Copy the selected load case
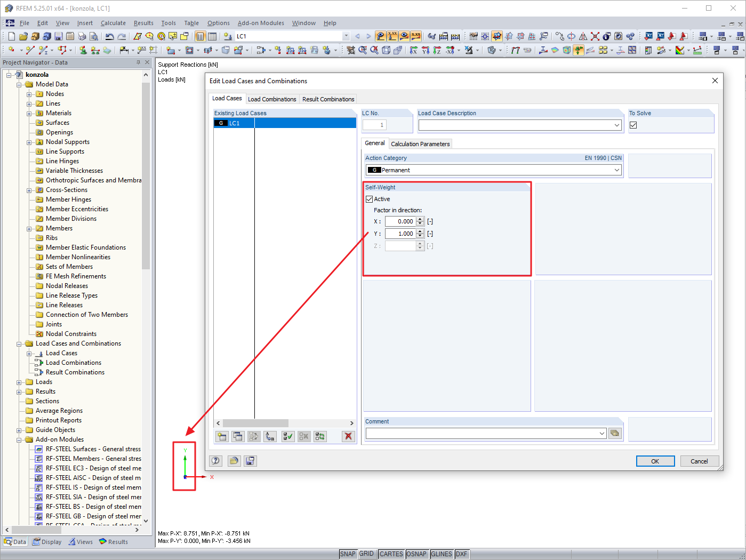 tap(238, 436)
